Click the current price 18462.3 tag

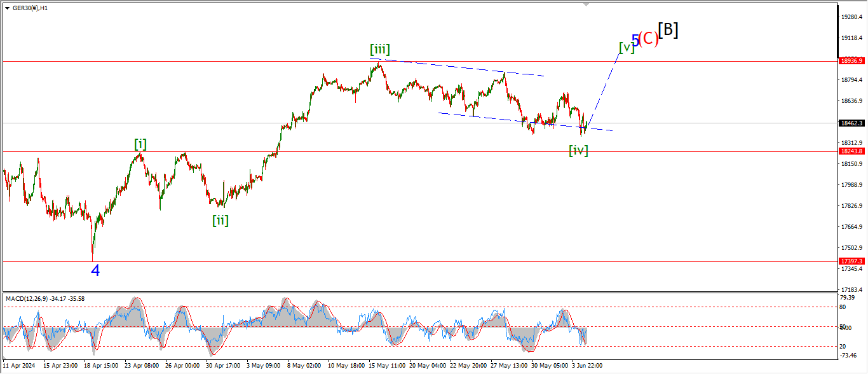point(851,123)
